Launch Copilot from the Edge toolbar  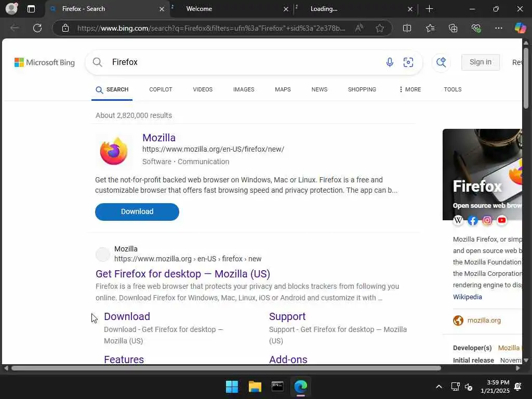pos(520,28)
